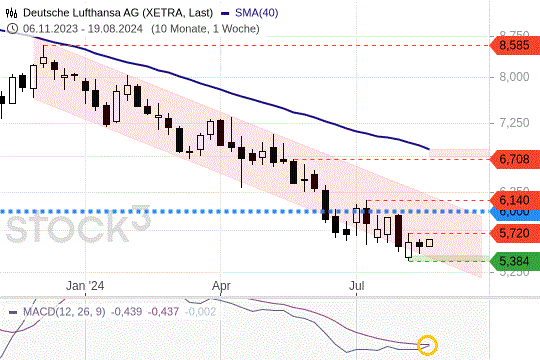Click the last white candlestick on chart
This screenshot has width=540, height=360.
point(429,243)
